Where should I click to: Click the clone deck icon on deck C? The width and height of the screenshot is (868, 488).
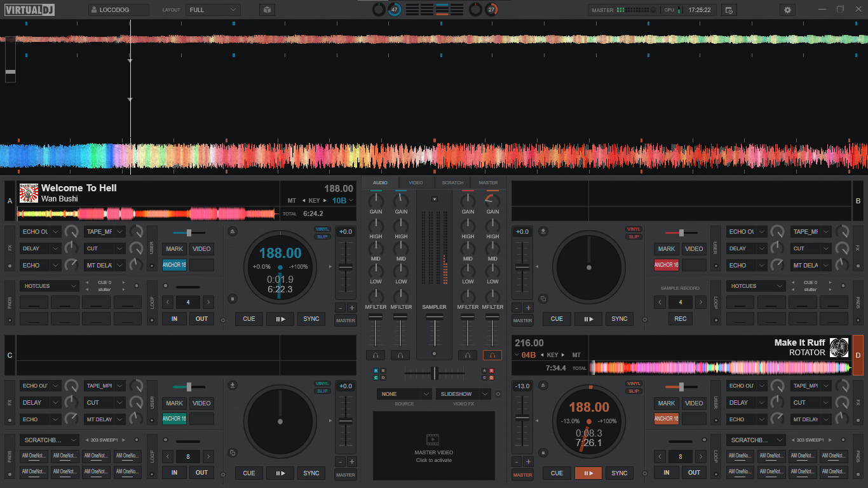point(233,452)
